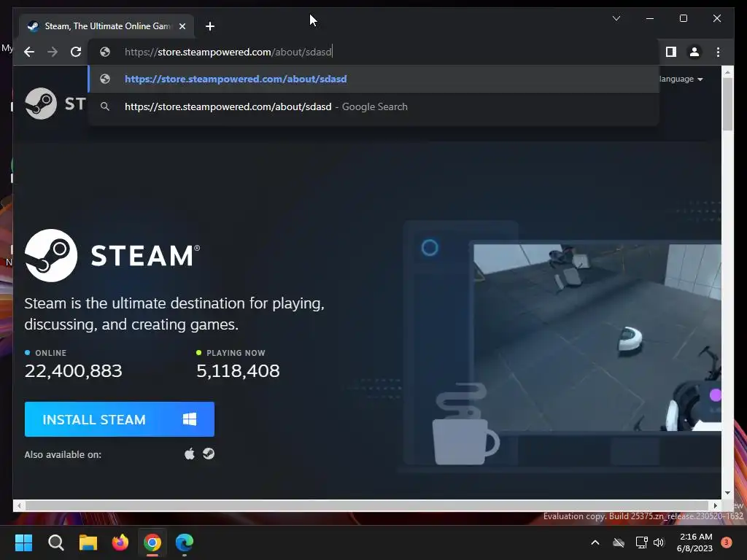Go back with the browser back arrow

click(x=29, y=52)
